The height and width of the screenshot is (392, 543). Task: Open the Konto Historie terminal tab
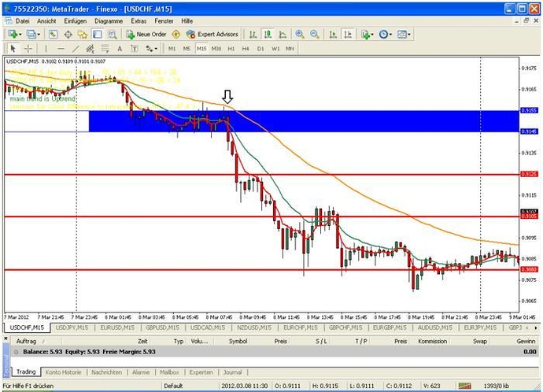64,372
